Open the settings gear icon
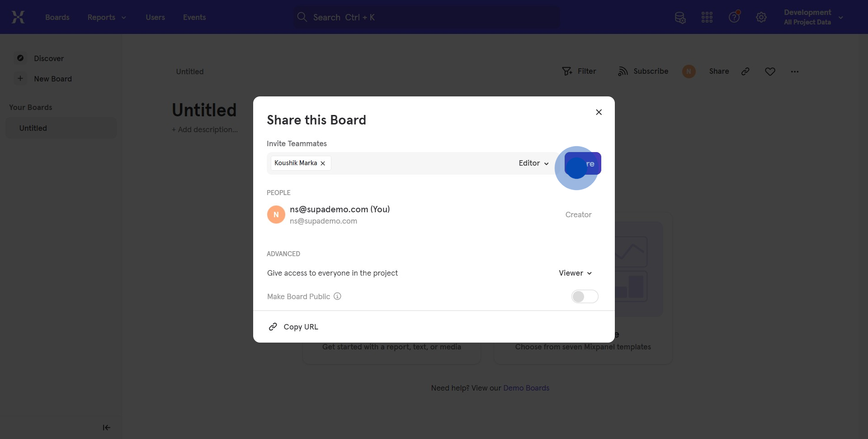 coord(761,18)
